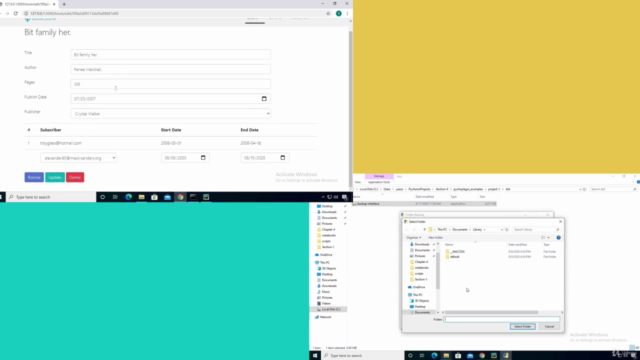Expand address bar dropdown in back Explorer window
The height and width of the screenshot is (360, 640).
[580, 189]
